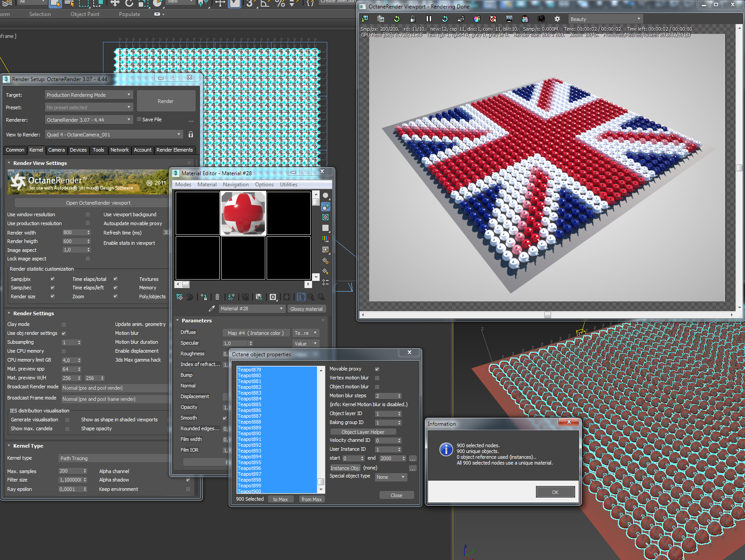This screenshot has height=560, width=745.
Task: Click the Sample Type sphere icon in Material Editor
Action: 325,196
